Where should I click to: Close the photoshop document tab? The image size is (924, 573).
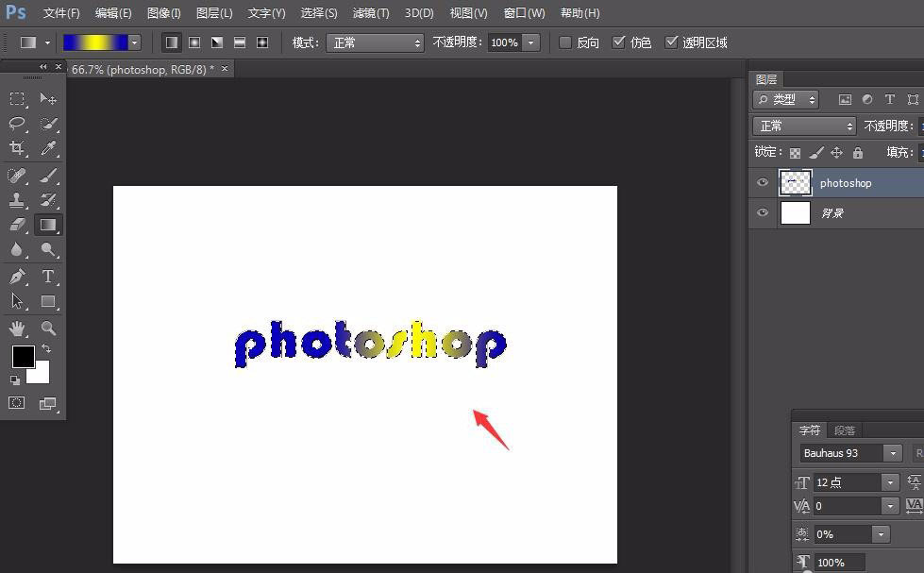tap(225, 69)
